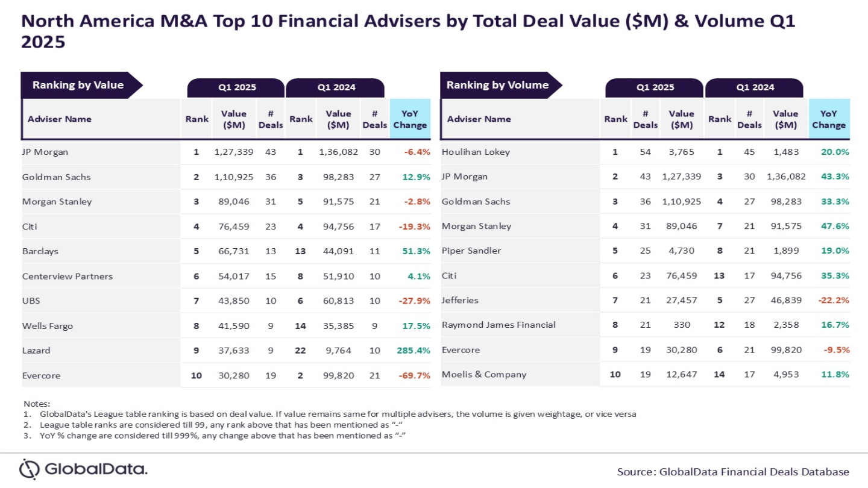Image resolution: width=868 pixels, height=488 pixels.
Task: Click the GlobalData logo icon
Action: [29, 469]
